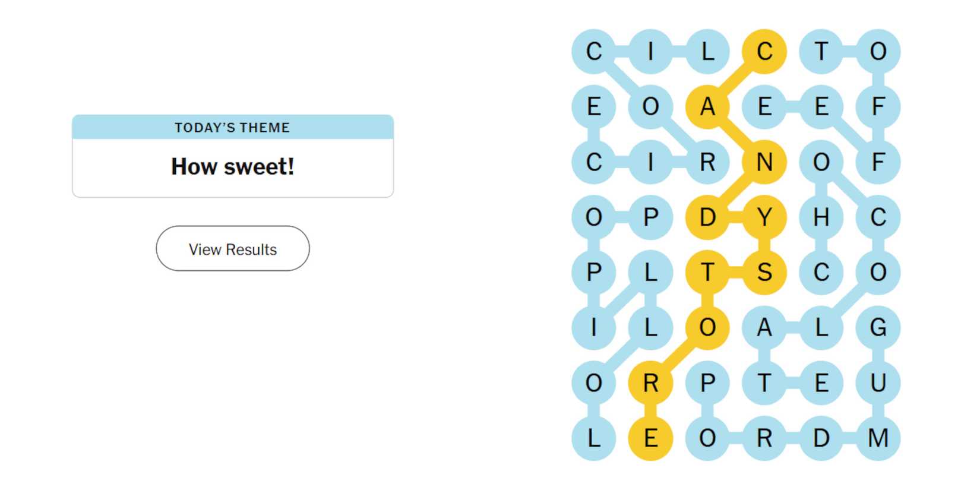980x490 pixels.
Task: Click the yellow letter R near the bottom
Action: [650, 384]
